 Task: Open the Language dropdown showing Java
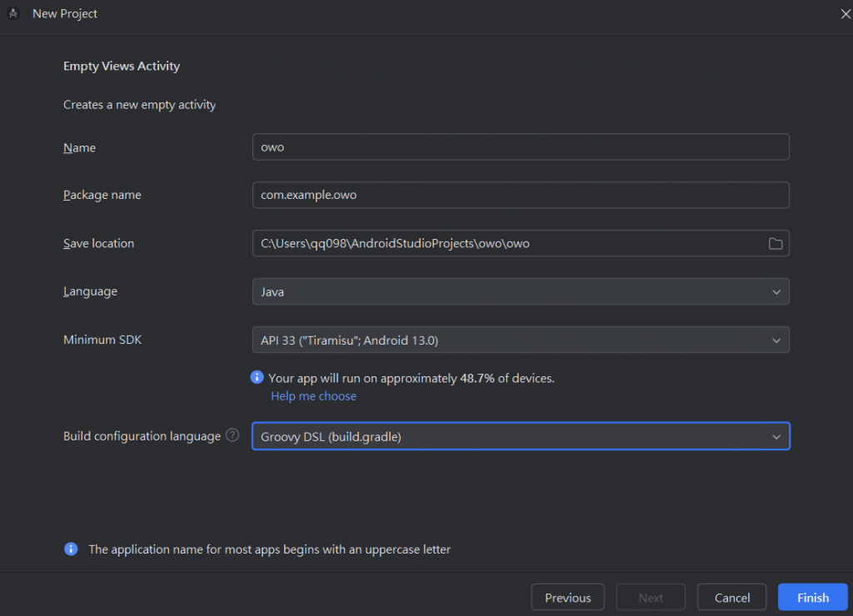coord(521,292)
